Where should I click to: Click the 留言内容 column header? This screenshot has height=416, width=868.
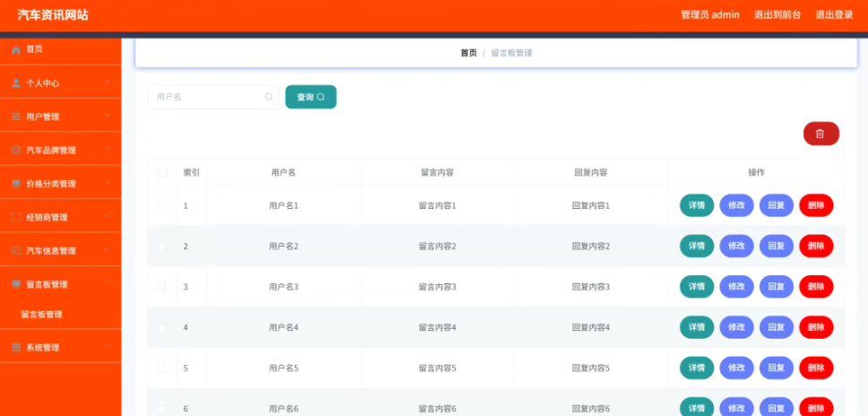[x=437, y=172]
